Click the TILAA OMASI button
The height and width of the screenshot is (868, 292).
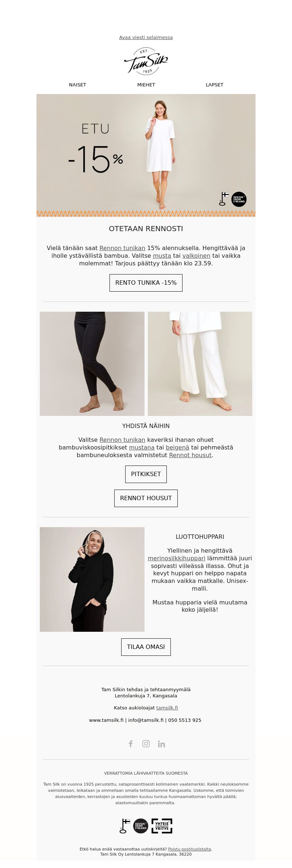pyautogui.click(x=146, y=647)
